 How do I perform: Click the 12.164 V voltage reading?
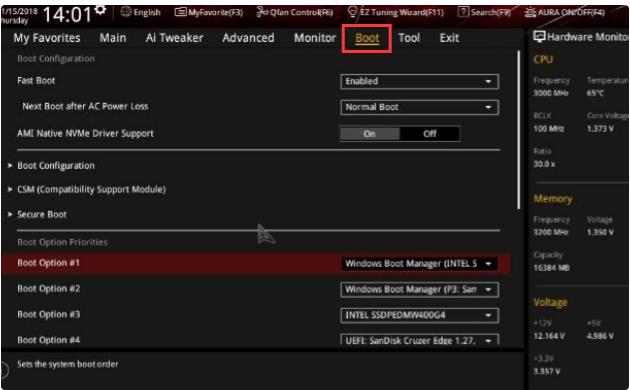549,336
